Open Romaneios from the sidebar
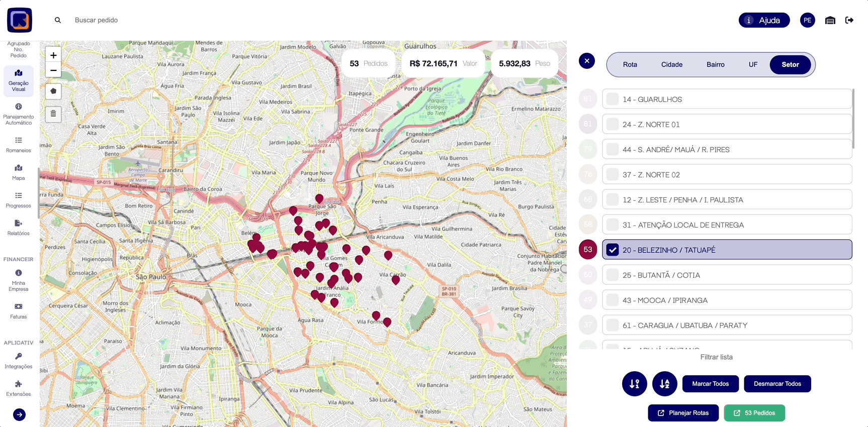This screenshot has width=868, height=427. pos(19,145)
